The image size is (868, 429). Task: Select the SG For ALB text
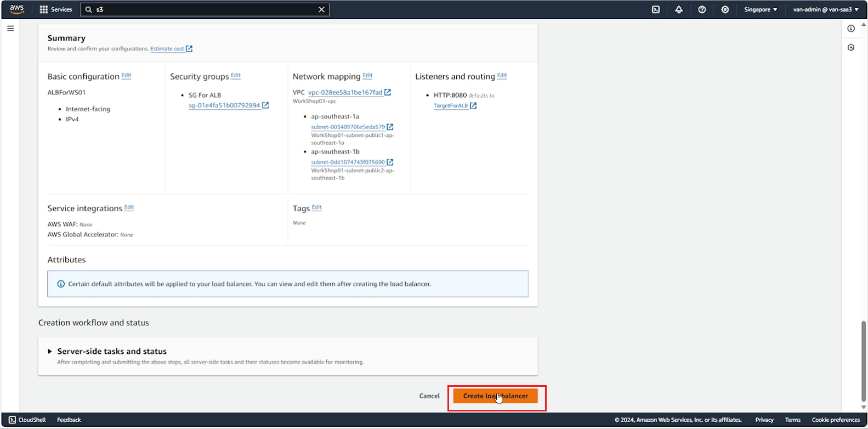coord(205,95)
